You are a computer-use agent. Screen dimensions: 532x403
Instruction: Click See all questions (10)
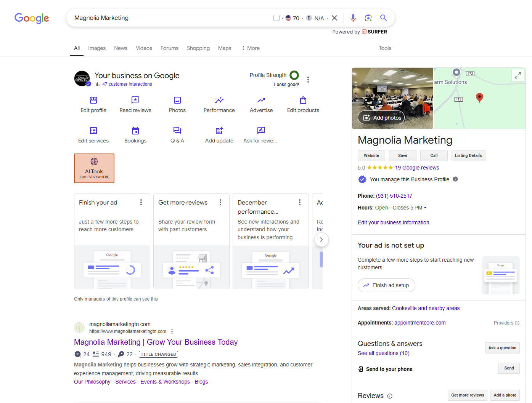pyautogui.click(x=384, y=353)
